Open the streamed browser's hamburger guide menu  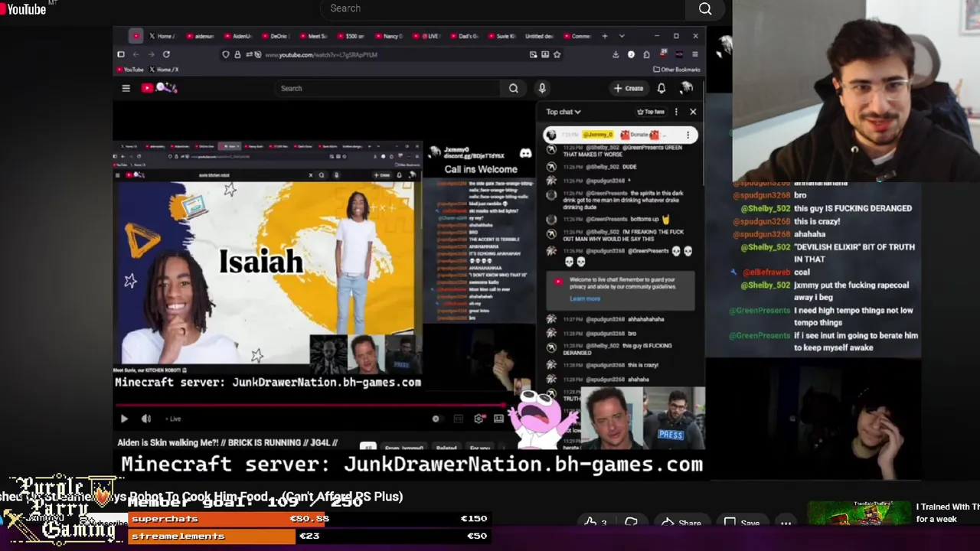(x=126, y=88)
